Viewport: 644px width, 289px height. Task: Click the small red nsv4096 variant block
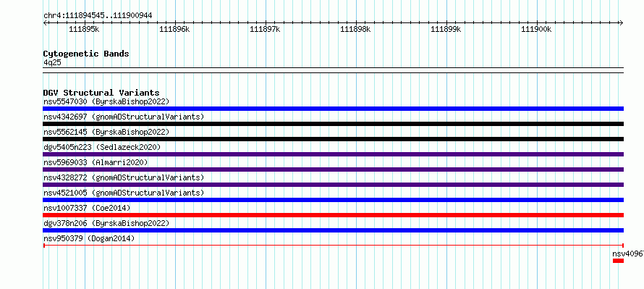click(x=618, y=261)
